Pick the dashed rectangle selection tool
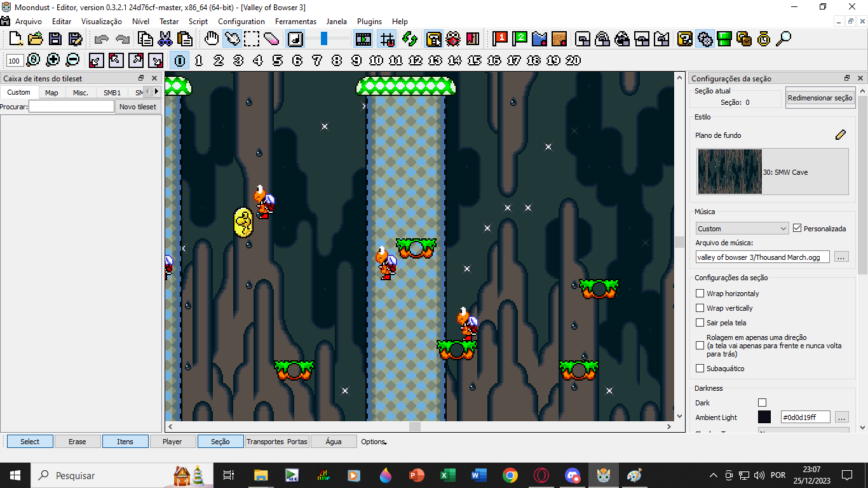This screenshot has width=868, height=488. tap(252, 39)
